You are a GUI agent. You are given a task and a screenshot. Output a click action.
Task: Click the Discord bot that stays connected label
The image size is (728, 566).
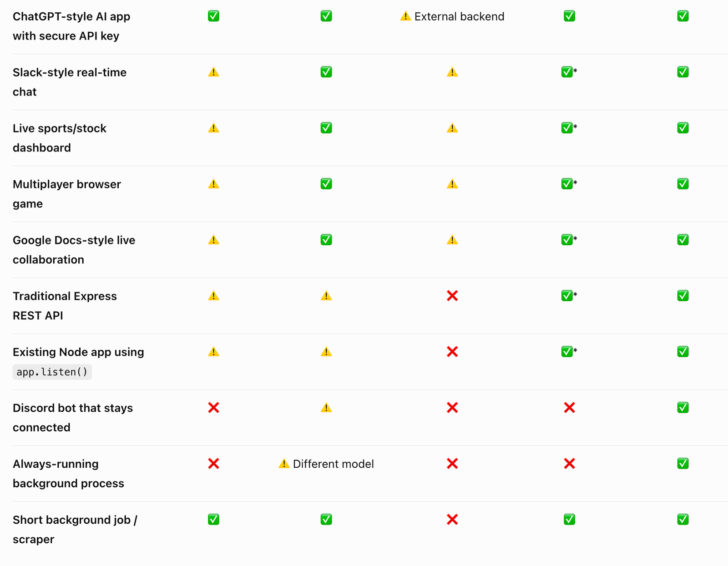[x=73, y=418]
